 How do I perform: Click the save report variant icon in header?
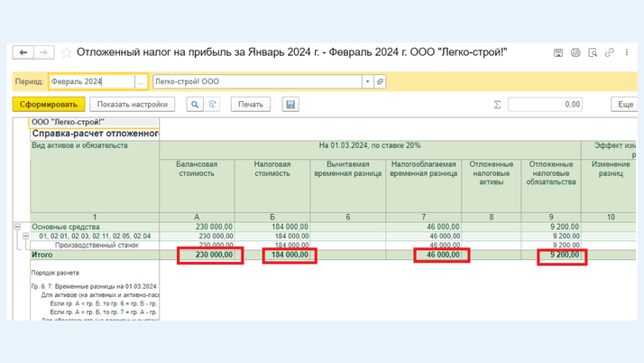coord(557,52)
